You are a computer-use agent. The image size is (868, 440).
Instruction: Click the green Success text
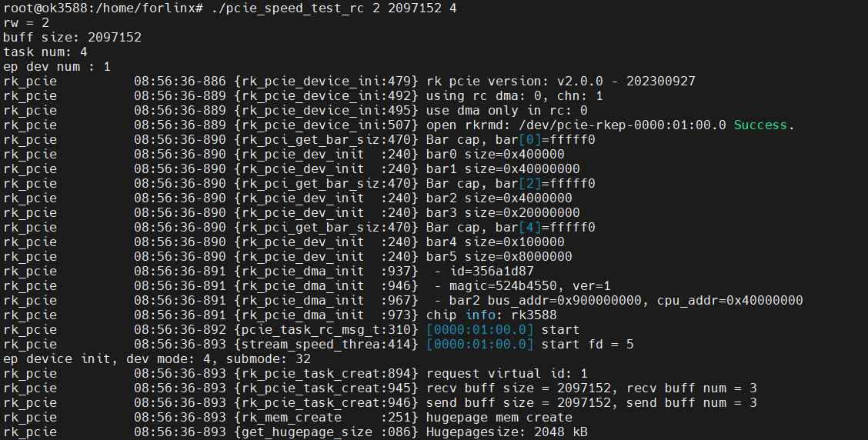point(760,125)
